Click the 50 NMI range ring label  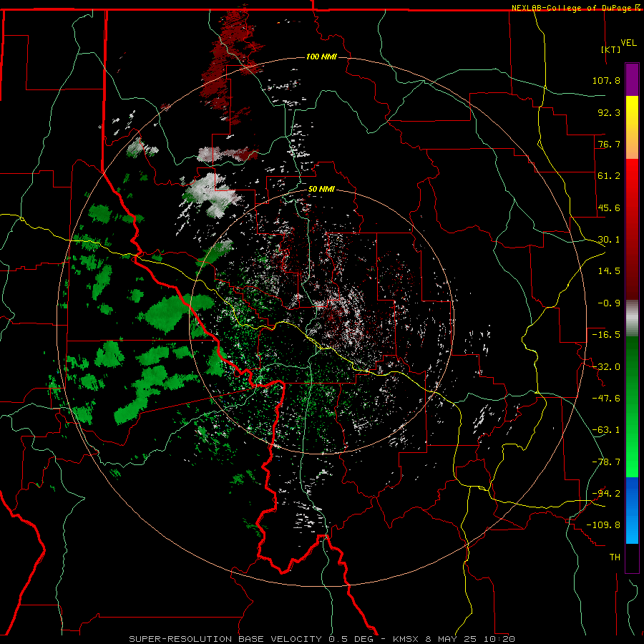(321, 190)
